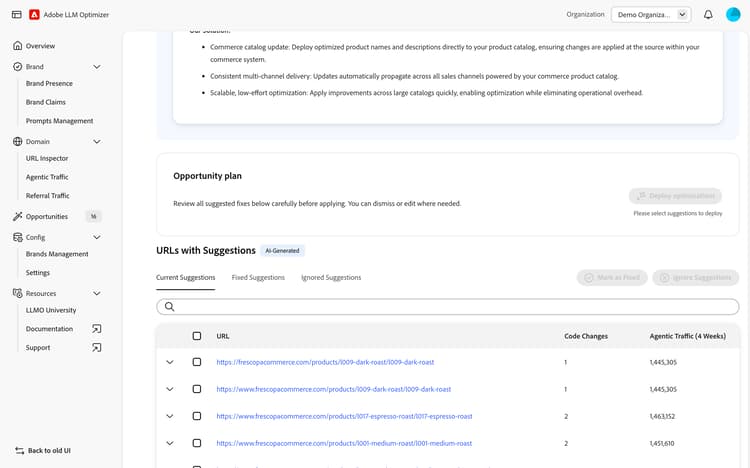This screenshot has width=750, height=468.
Task: Open the 1001-medium-roast URL link
Action: click(344, 443)
